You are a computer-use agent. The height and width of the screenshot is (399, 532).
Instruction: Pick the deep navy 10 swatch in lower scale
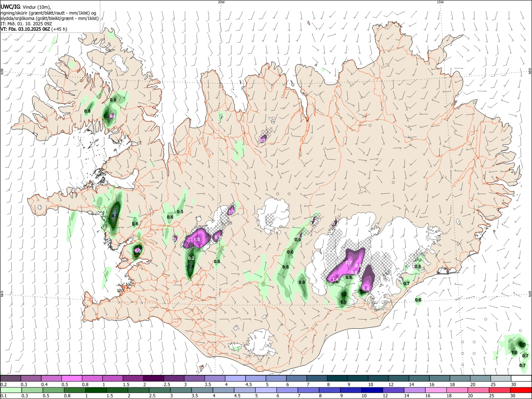pyautogui.click(x=372, y=390)
